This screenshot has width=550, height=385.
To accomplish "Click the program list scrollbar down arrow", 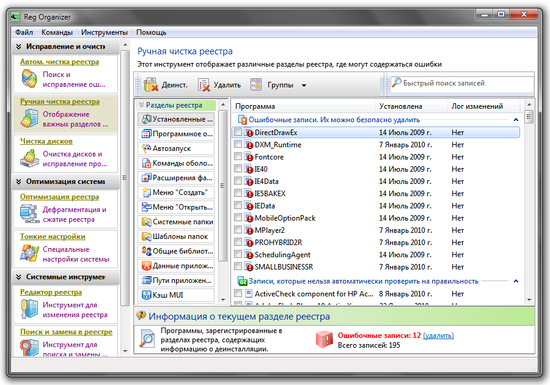I will pyautogui.click(x=529, y=299).
